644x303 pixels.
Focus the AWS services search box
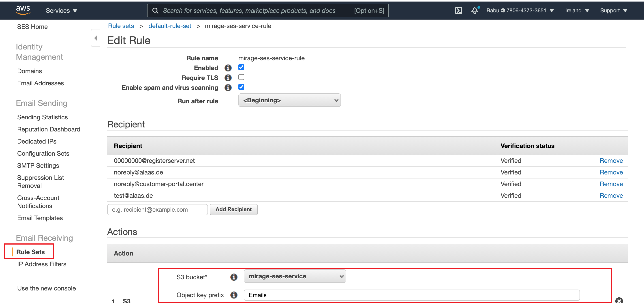point(268,11)
